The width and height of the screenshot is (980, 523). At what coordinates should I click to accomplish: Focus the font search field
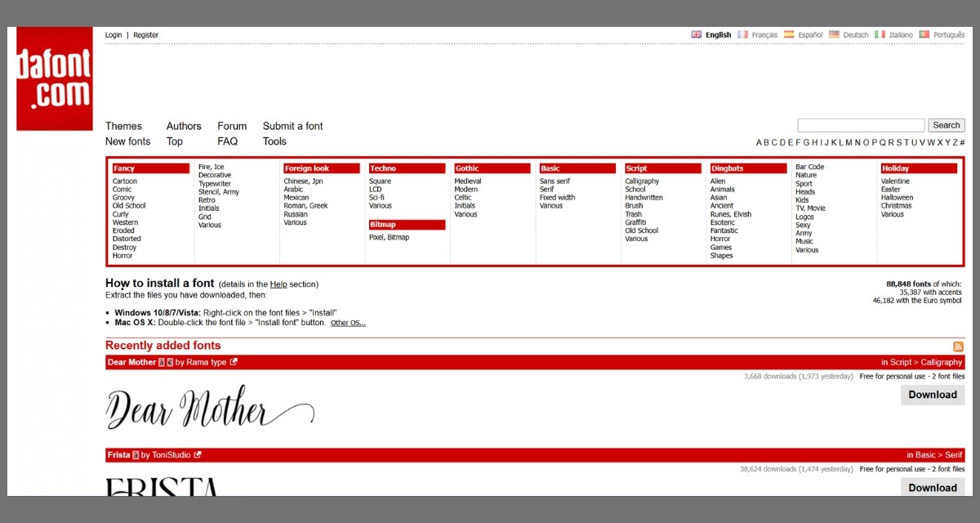coord(861,125)
